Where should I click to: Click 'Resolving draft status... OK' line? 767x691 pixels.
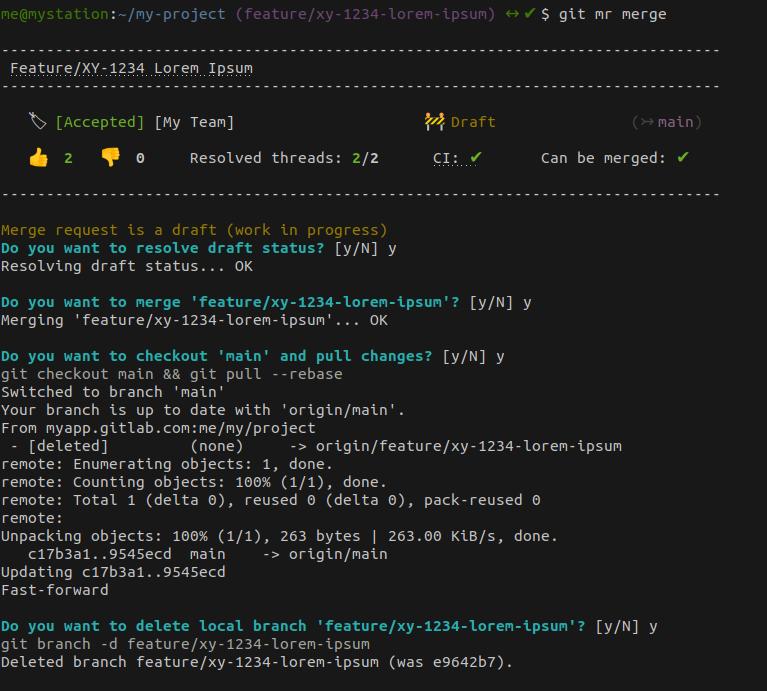pos(127,266)
